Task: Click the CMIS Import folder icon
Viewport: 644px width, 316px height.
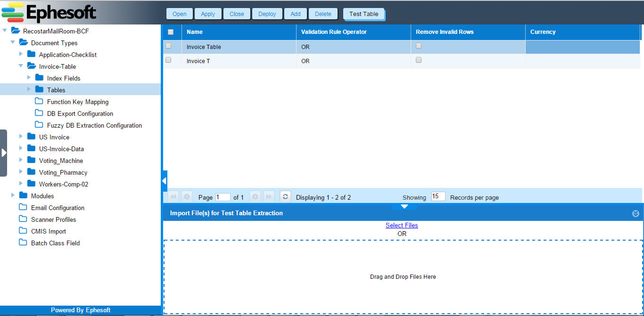Action: click(x=23, y=231)
